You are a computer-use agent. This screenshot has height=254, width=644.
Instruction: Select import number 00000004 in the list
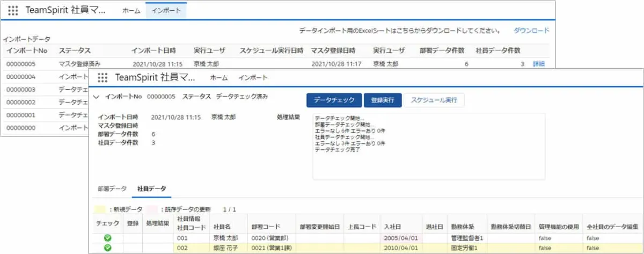(x=21, y=77)
